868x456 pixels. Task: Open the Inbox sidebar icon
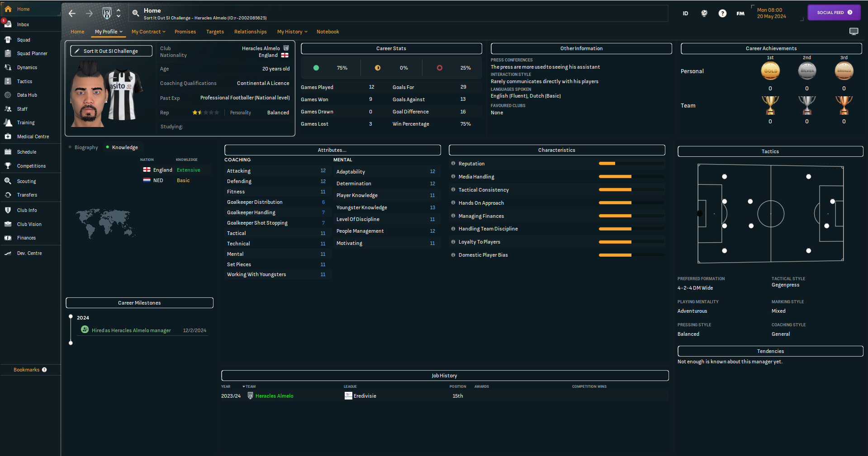point(8,24)
